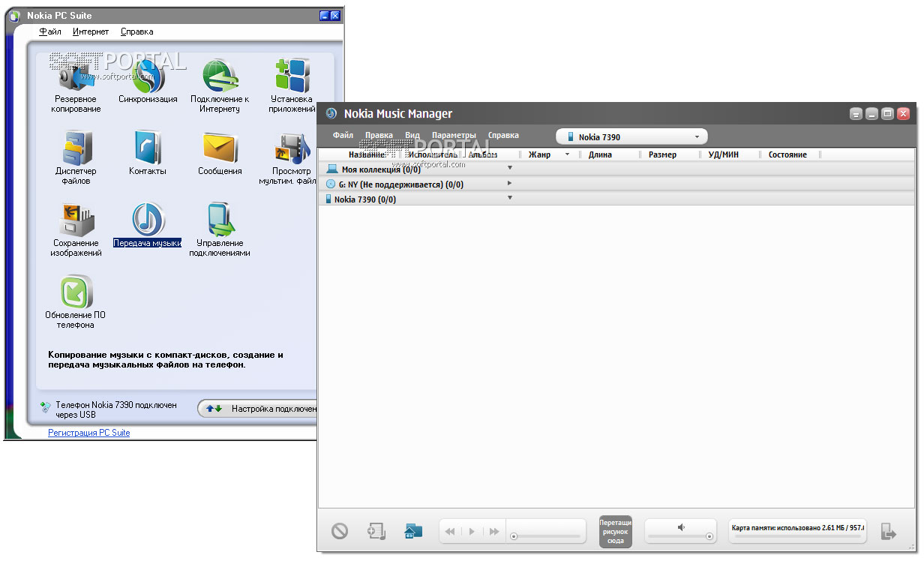Maximize the Nokia Music Manager window
The width and height of the screenshot is (924, 561).
(887, 114)
